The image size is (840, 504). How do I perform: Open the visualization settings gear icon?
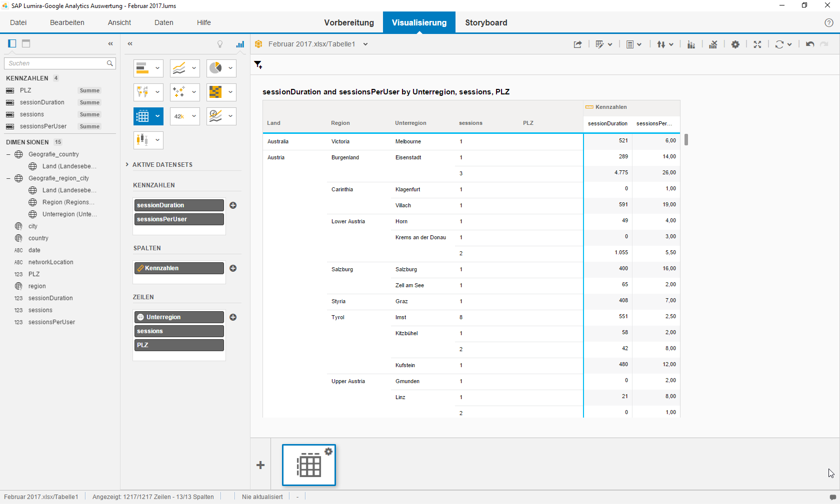tap(735, 44)
